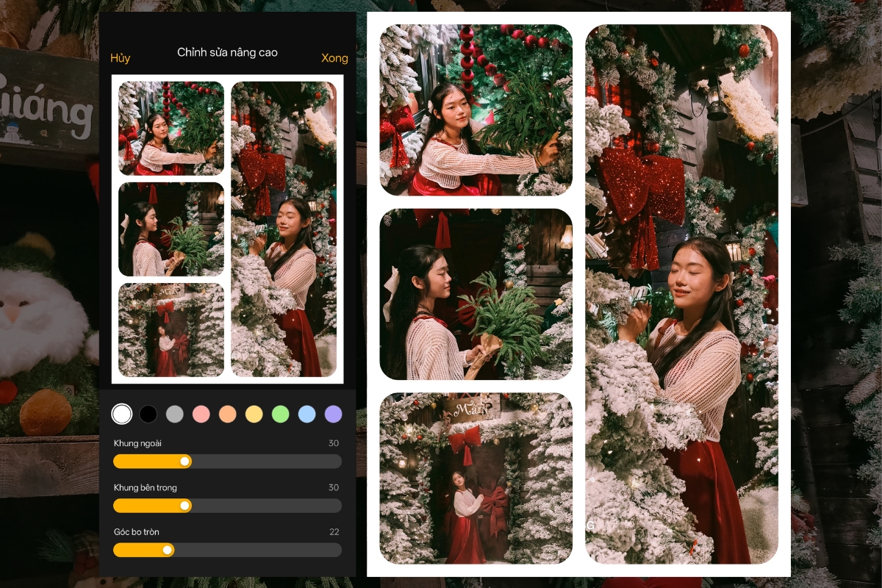This screenshot has width=882, height=588.
Task: Select the light blue frame color
Action: click(307, 414)
